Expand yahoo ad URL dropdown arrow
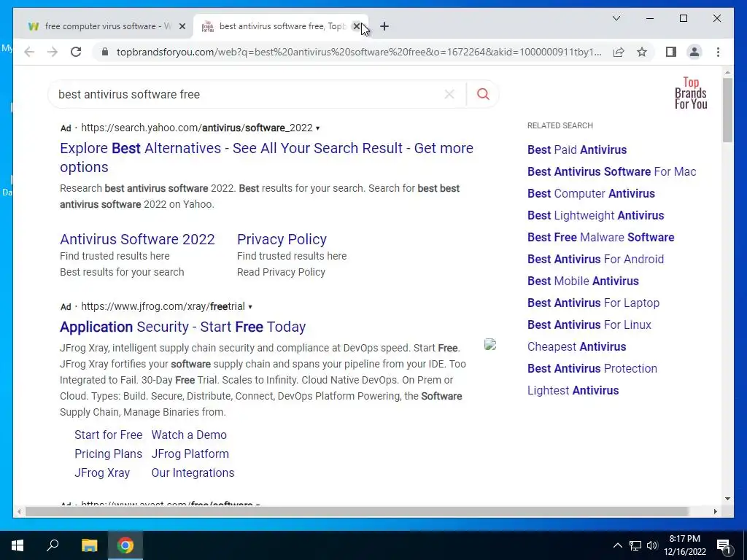This screenshot has height=560, width=747. point(318,128)
